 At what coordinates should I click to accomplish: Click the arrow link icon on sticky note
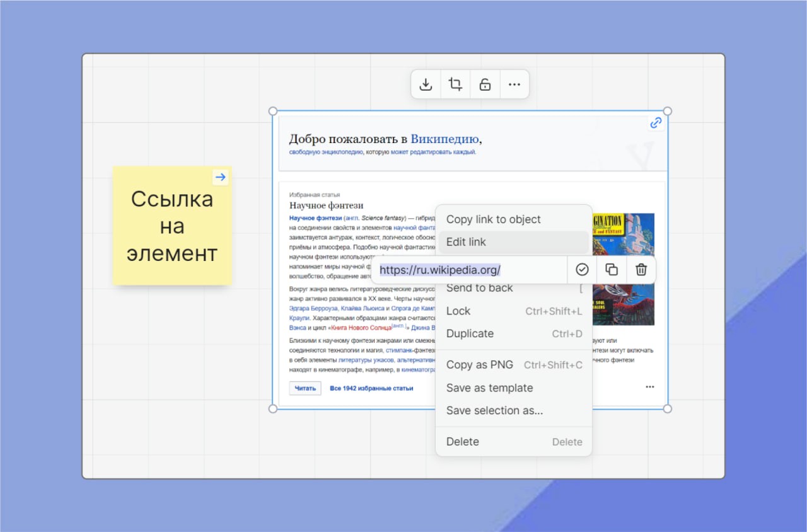[x=220, y=177]
